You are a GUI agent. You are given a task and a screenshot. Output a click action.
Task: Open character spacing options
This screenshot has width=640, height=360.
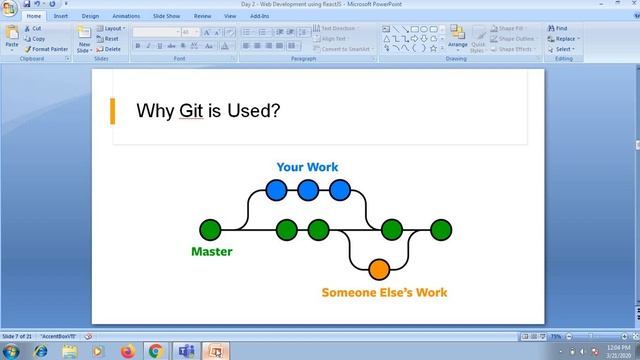click(x=194, y=46)
